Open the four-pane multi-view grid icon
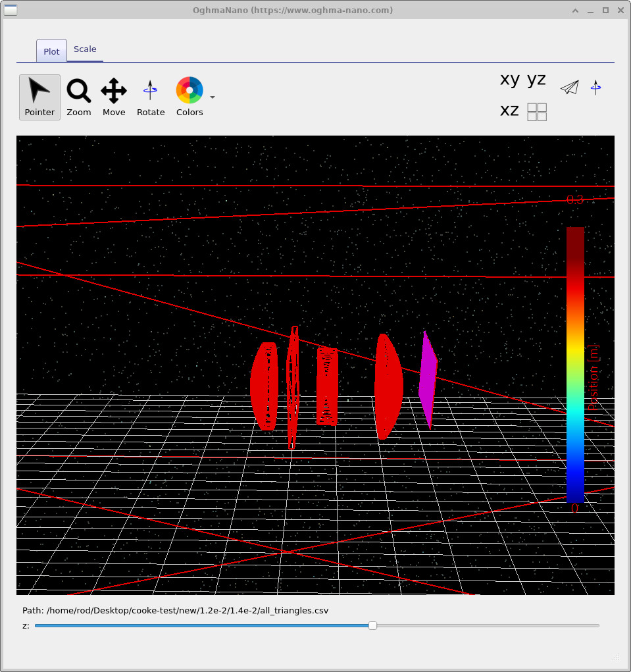 [x=536, y=112]
